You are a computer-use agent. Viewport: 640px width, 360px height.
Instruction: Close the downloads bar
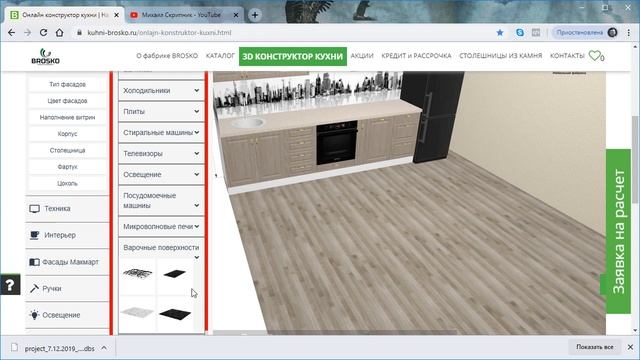click(630, 347)
